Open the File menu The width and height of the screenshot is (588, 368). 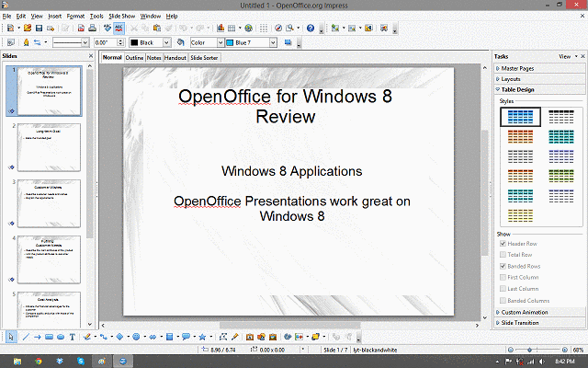coord(6,17)
